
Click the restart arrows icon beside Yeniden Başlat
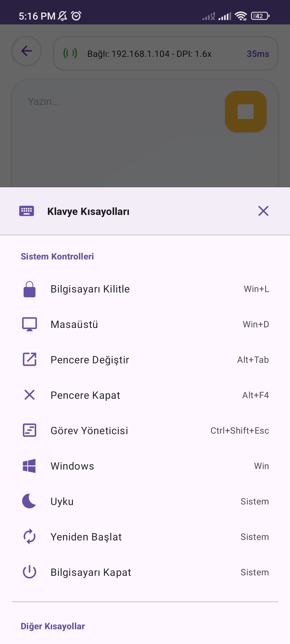point(30,537)
